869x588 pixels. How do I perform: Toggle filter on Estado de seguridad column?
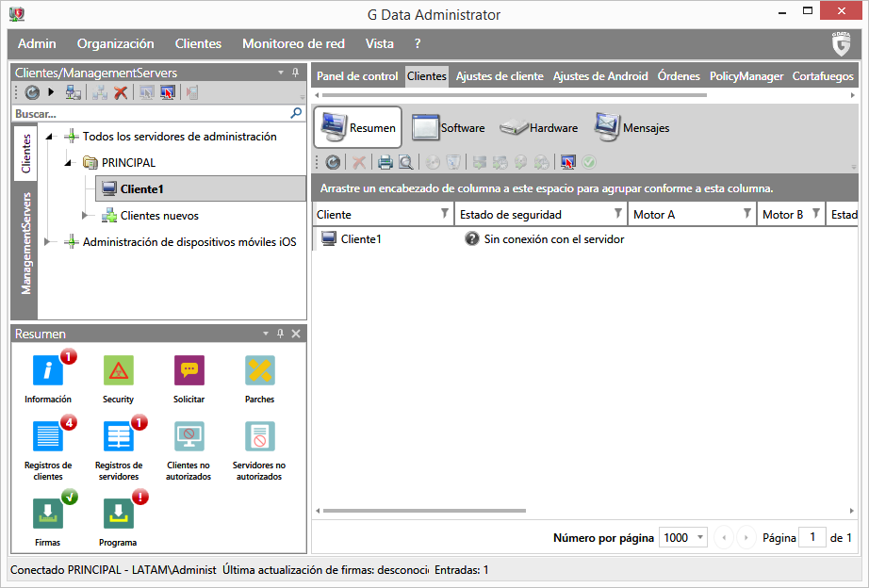click(x=618, y=215)
